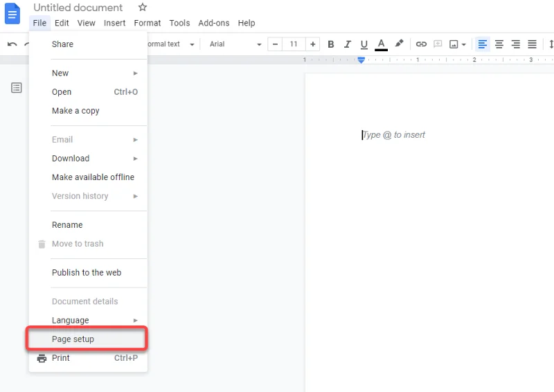The width and height of the screenshot is (554, 392).
Task: Select Page setup menu entry
Action: 87,339
